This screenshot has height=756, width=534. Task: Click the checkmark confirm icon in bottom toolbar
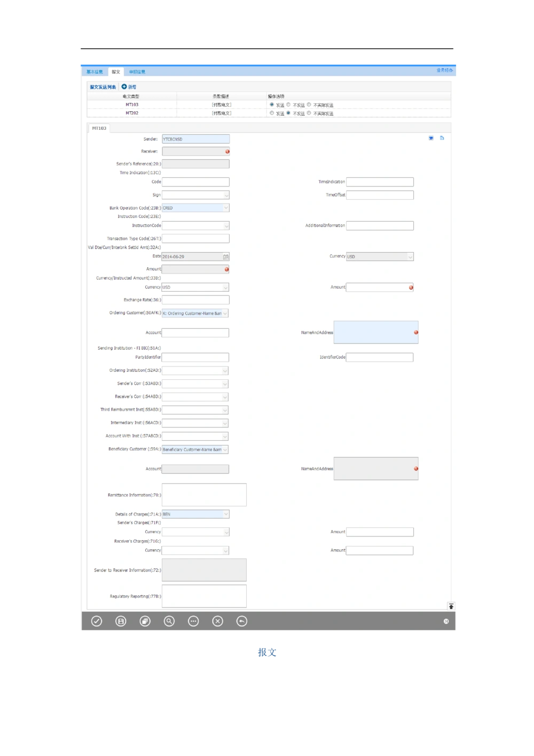click(x=97, y=621)
